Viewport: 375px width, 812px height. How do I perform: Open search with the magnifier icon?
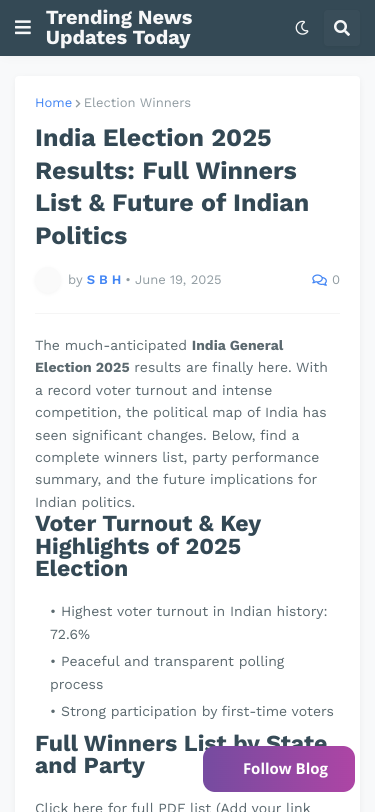(342, 27)
